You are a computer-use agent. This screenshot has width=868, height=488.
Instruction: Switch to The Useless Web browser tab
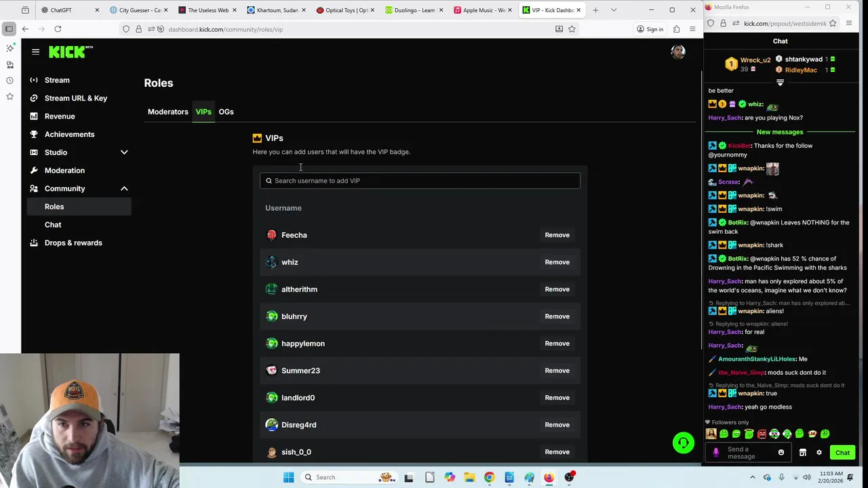pyautogui.click(x=207, y=10)
